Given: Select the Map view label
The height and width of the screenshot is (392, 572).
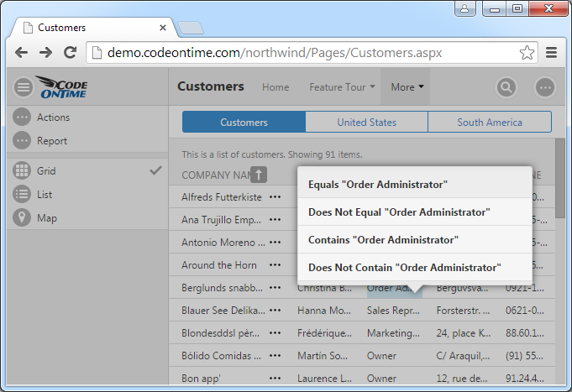Looking at the screenshot, I should 47,218.
